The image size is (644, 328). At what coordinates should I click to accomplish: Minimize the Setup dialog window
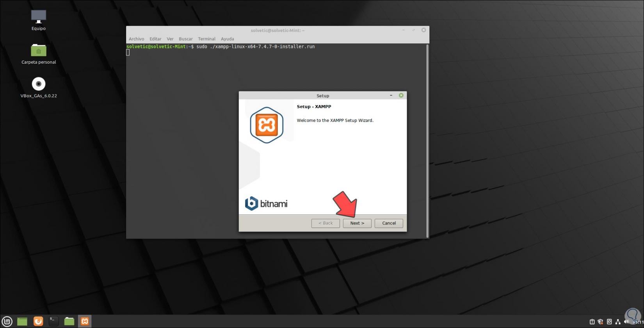point(391,95)
